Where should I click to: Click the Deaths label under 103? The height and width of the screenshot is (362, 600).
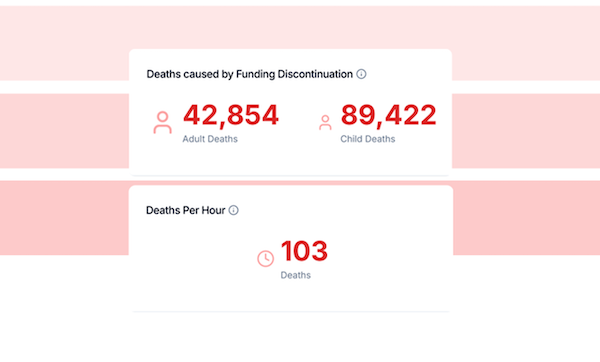point(295,275)
